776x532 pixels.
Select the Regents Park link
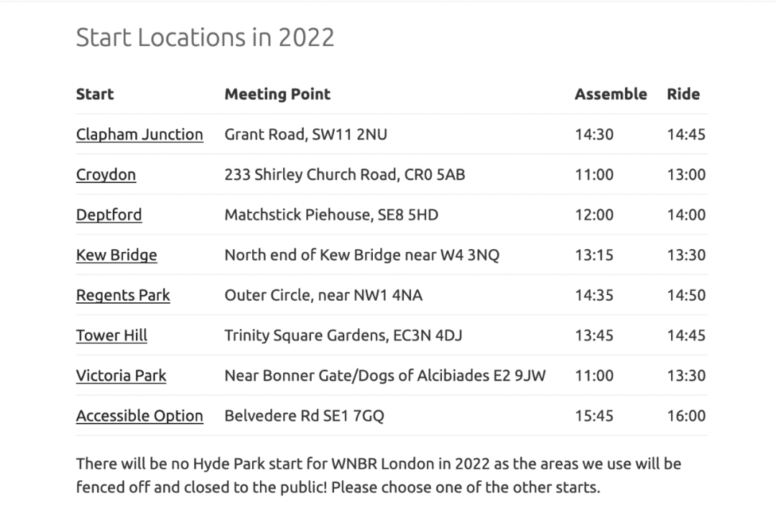pyautogui.click(x=123, y=295)
